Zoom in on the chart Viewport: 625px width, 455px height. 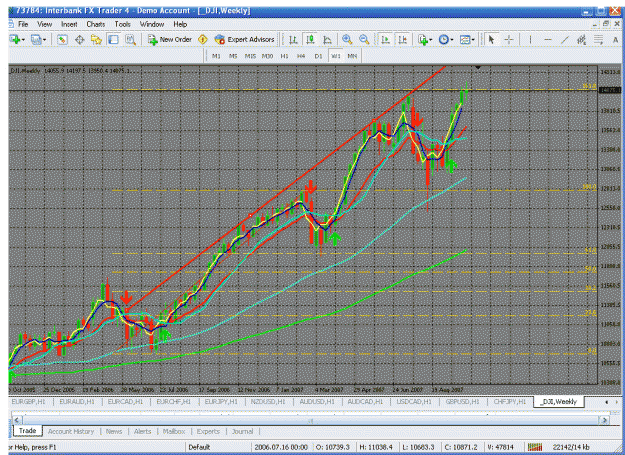click(347, 39)
